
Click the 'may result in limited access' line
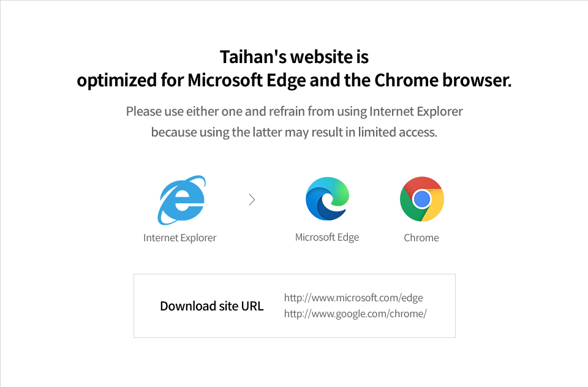pos(295,132)
